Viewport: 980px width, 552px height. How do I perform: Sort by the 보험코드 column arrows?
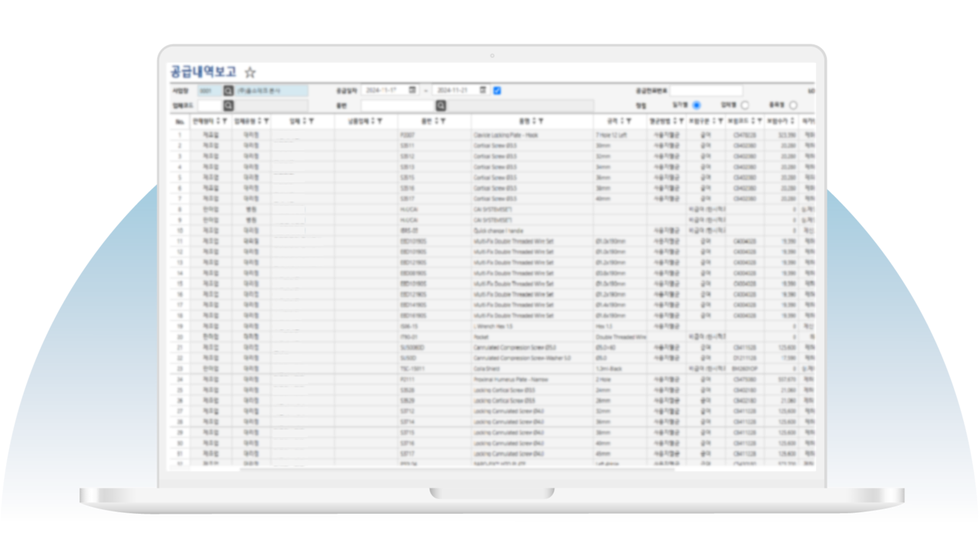pyautogui.click(x=754, y=121)
